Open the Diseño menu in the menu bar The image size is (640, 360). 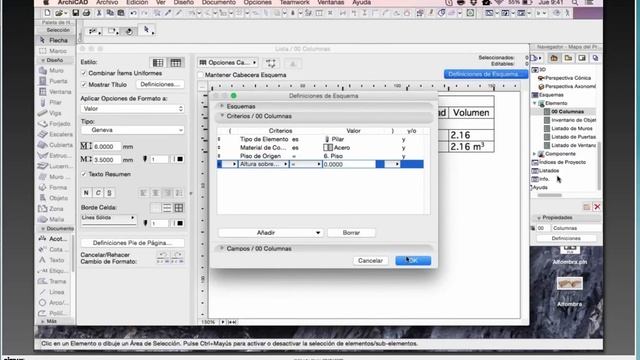click(184, 2)
